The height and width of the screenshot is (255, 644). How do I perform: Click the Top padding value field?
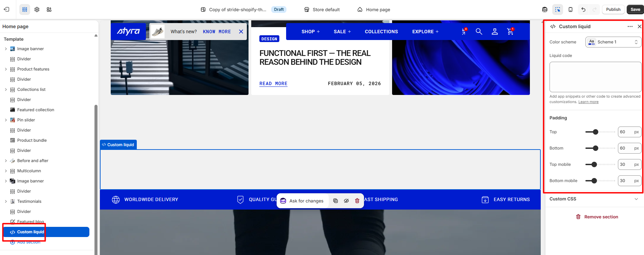[629, 132]
